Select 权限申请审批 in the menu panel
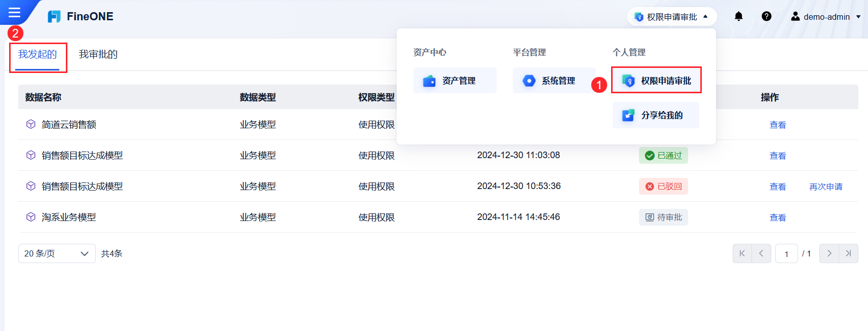The image size is (868, 331). 656,80
